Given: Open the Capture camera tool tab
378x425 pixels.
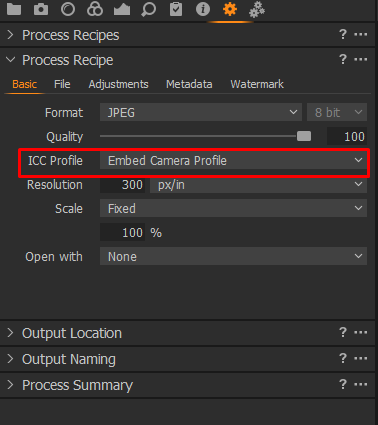Looking at the screenshot, I should click(41, 9).
